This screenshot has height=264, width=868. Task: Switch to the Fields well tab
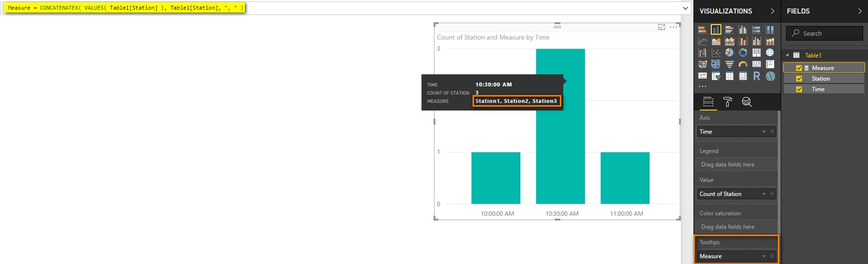pos(708,102)
